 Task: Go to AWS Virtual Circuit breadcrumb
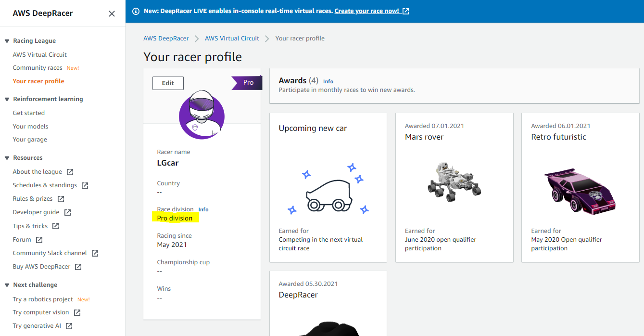pyautogui.click(x=232, y=39)
